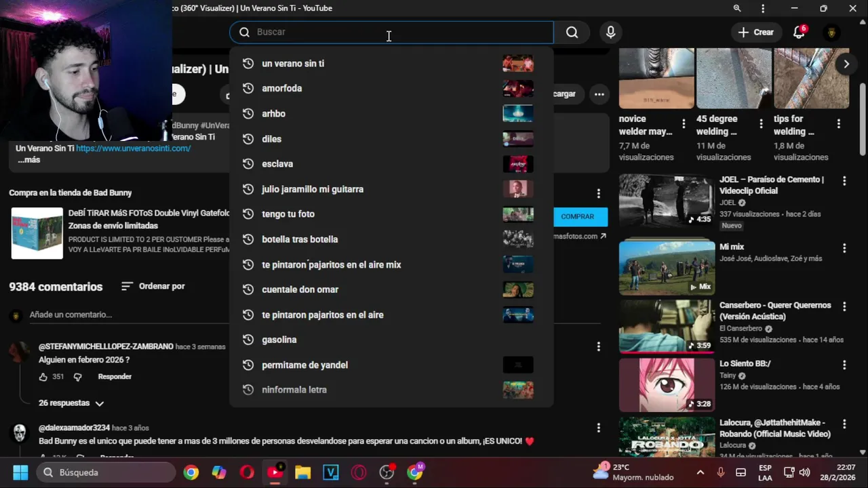Click the Crear button
The width and height of the screenshot is (868, 488).
756,32
